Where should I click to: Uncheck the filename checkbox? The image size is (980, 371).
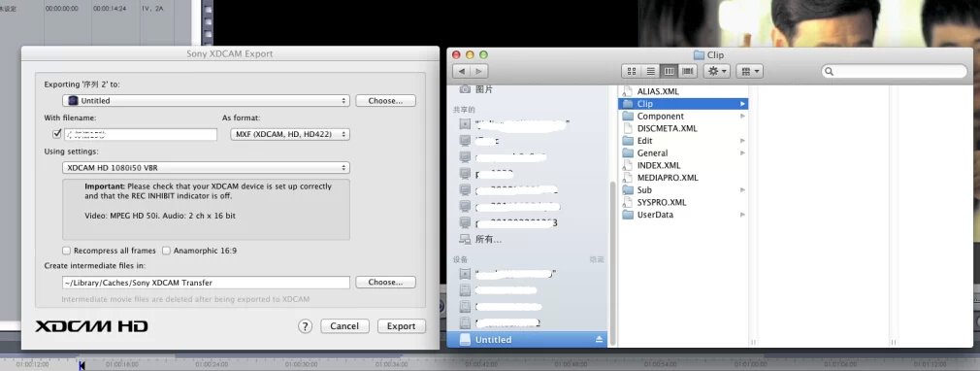click(x=57, y=134)
